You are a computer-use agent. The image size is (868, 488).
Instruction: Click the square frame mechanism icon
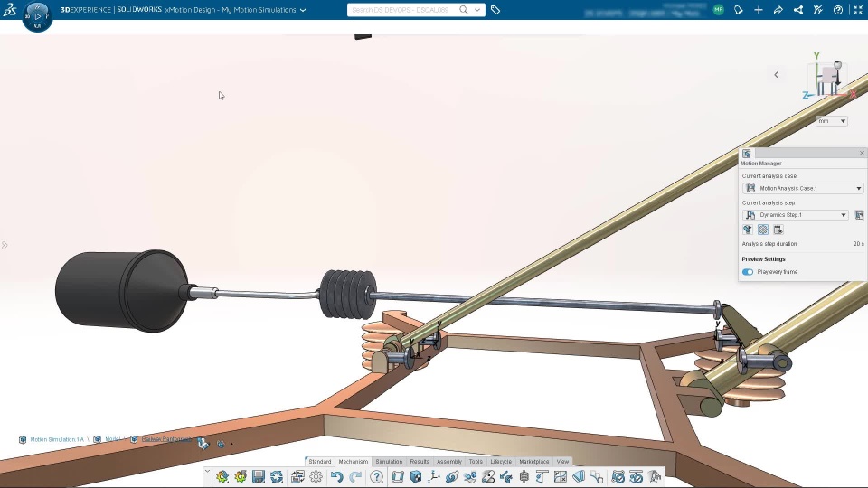398,477
